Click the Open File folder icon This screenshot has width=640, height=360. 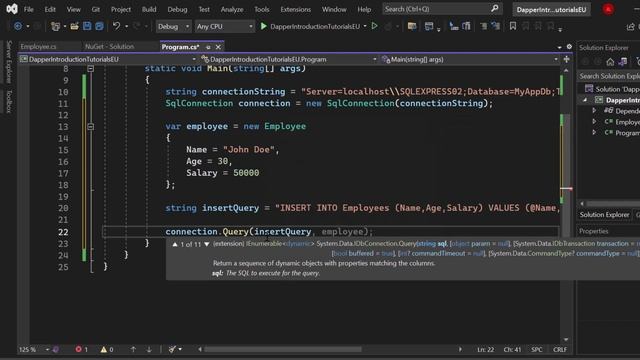pyautogui.click(x=74, y=26)
